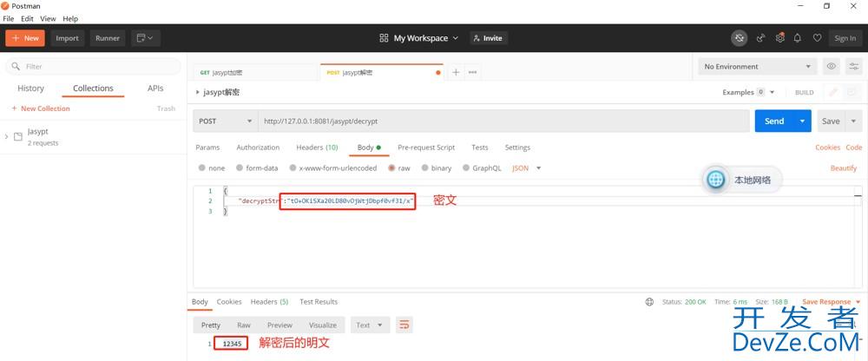This screenshot has height=361, width=868.
Task: Open the No Environment dropdown
Action: [x=757, y=67]
